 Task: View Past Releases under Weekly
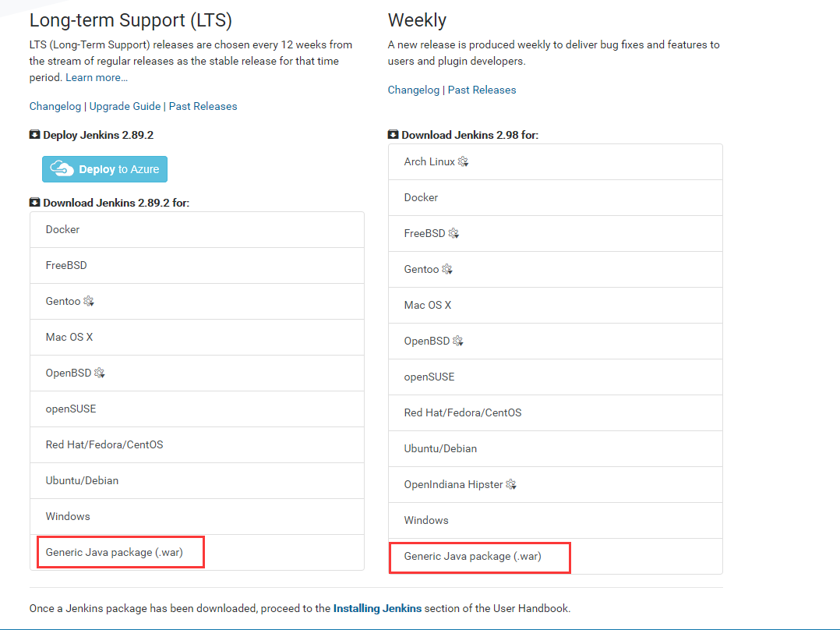pyautogui.click(x=482, y=90)
